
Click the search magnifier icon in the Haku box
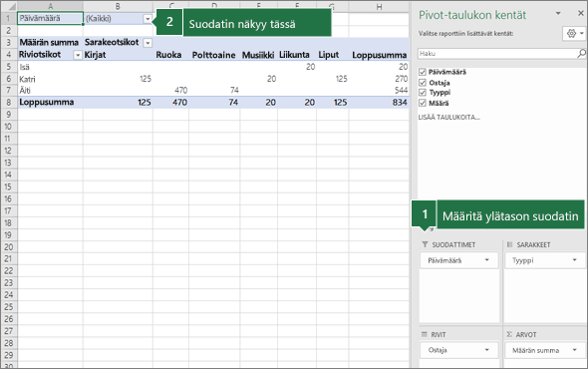pos(581,53)
